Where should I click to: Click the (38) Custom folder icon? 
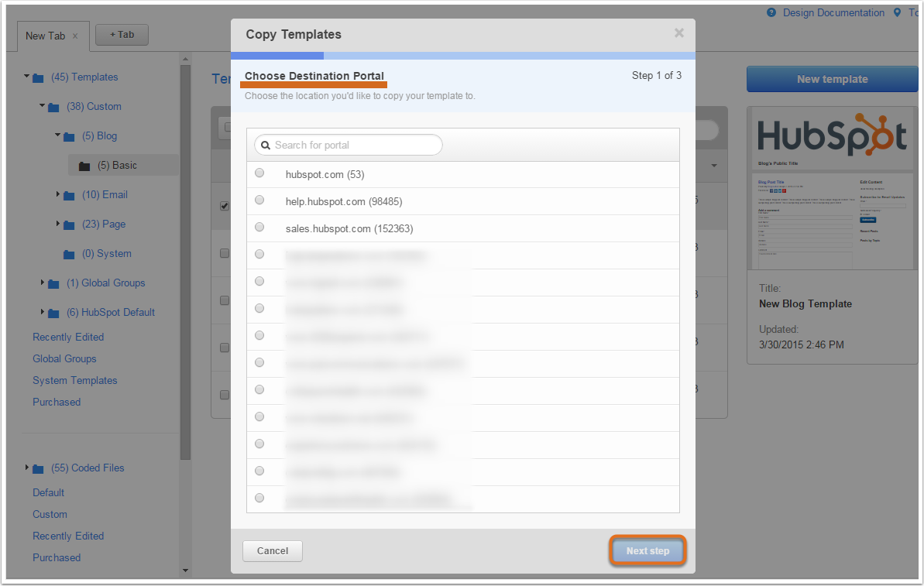point(53,107)
